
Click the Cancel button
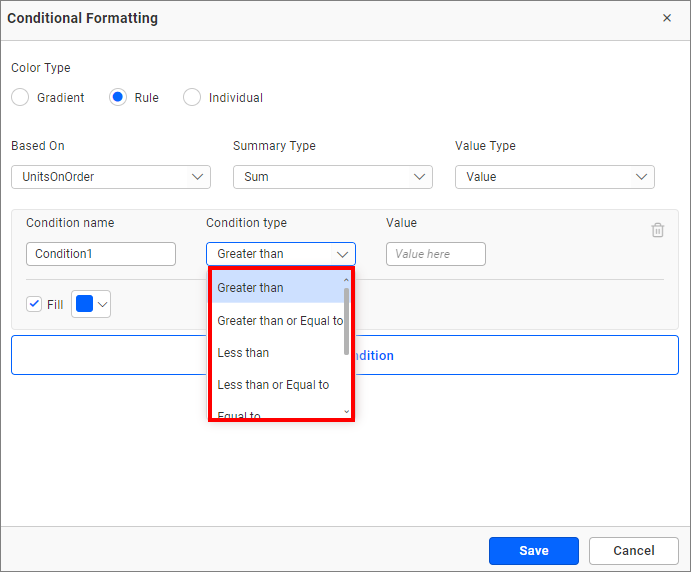[634, 551]
